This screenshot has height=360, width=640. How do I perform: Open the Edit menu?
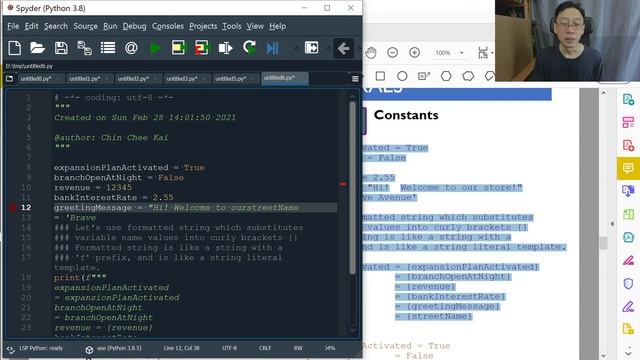pos(31,26)
